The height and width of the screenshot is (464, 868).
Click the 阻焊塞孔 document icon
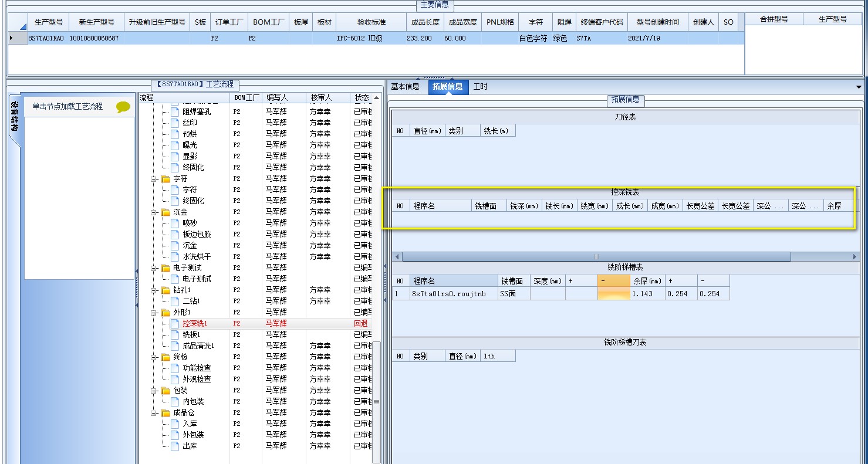pyautogui.click(x=175, y=111)
